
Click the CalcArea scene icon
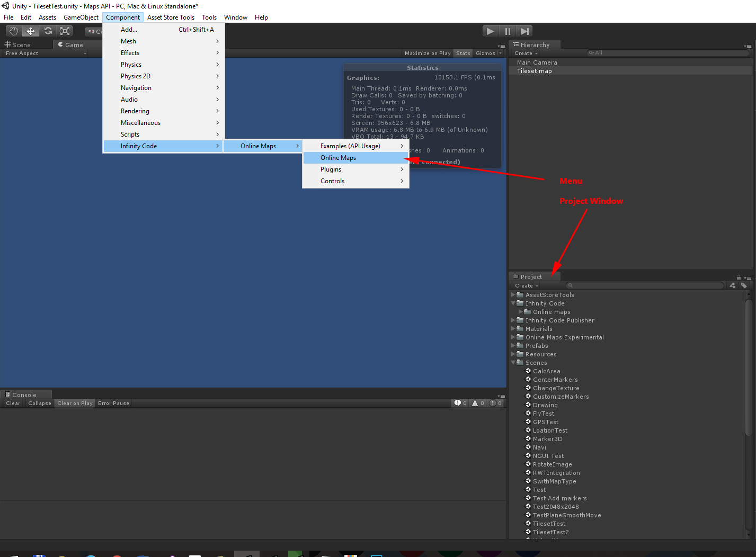point(528,371)
